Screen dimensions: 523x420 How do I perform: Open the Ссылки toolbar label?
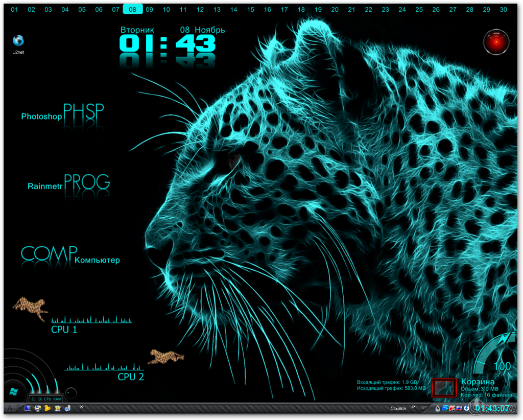(x=398, y=408)
